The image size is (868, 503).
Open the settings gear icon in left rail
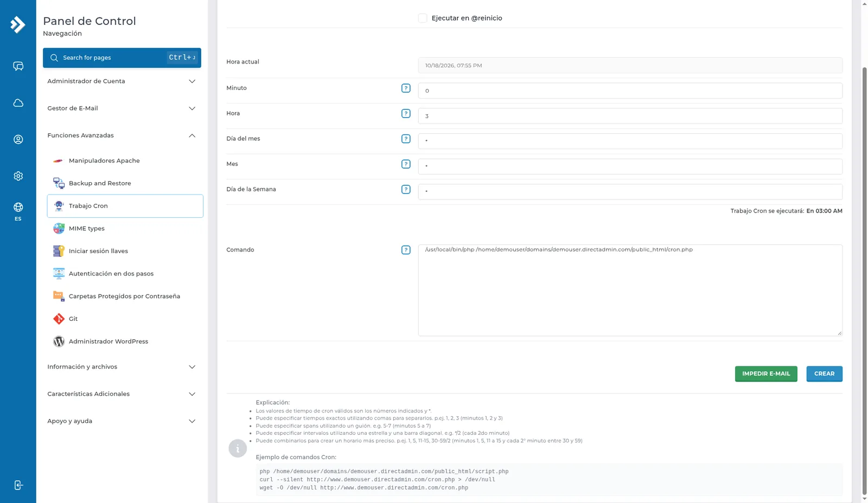point(18,176)
